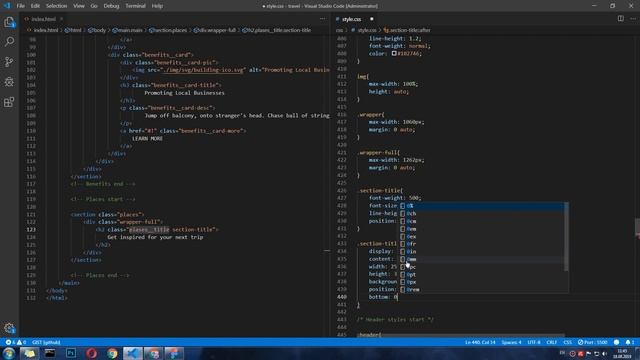Image resolution: width=640 pixels, height=360 pixels.
Task: Click the system clock in the taskbar
Action: coord(623,353)
